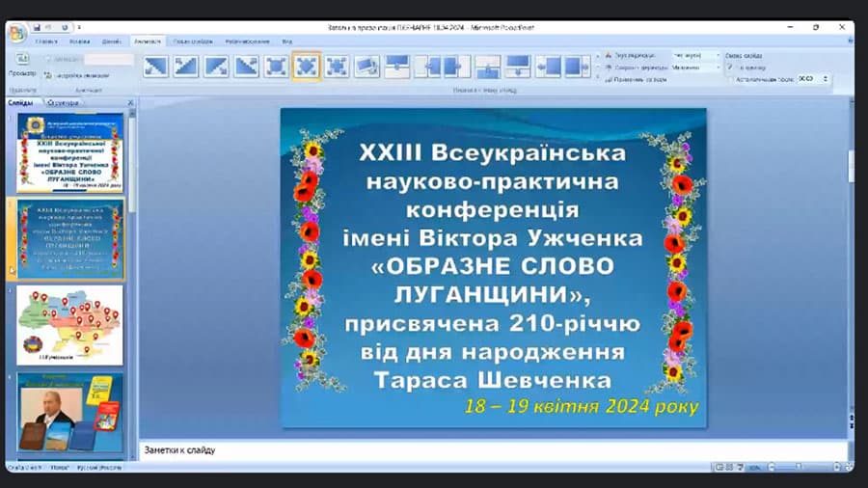Image resolution: width=868 pixels, height=488 pixels.
Task: Open the Звук перехода sound dropdown
Action: pos(696,55)
